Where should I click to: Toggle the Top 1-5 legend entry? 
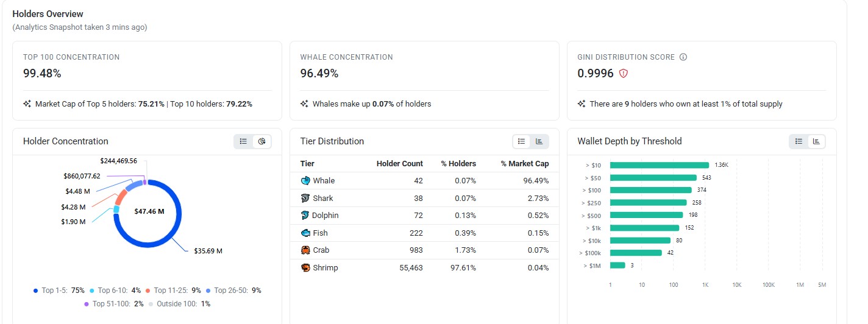click(x=59, y=291)
